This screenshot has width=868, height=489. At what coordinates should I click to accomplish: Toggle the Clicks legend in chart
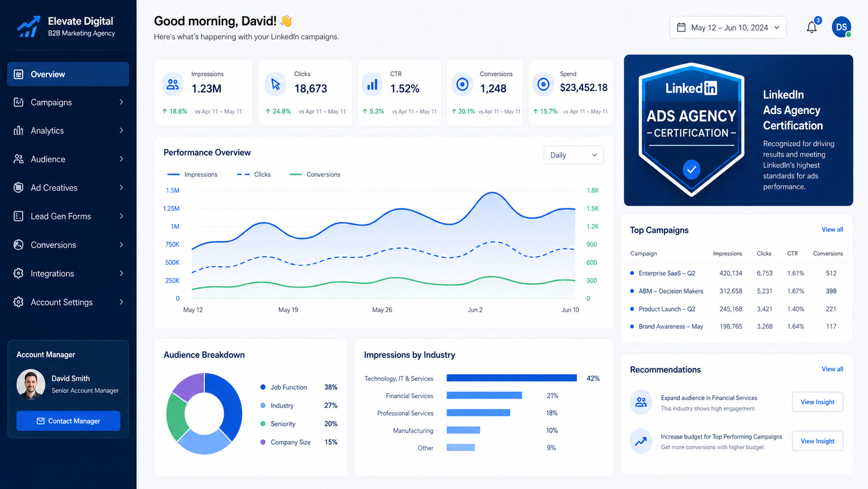(x=253, y=175)
